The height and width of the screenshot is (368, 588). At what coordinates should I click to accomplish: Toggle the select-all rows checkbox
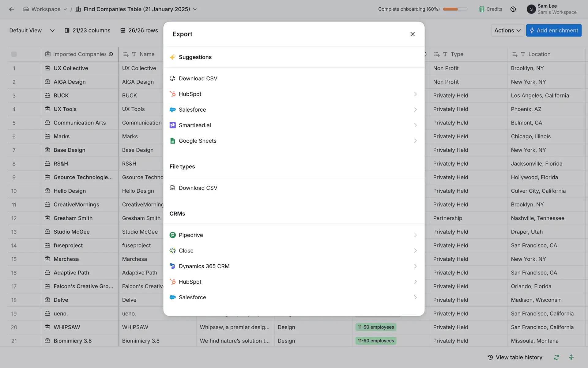pos(14,54)
